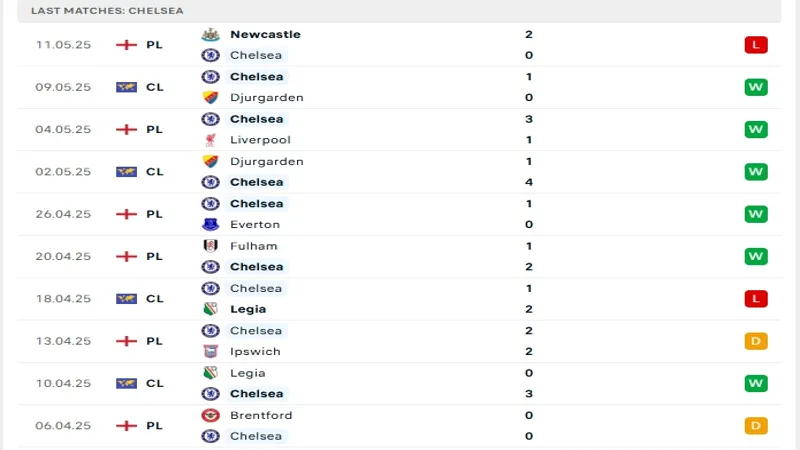Click the Everton club crest icon
This screenshot has width=800, height=450.
pos(210,225)
